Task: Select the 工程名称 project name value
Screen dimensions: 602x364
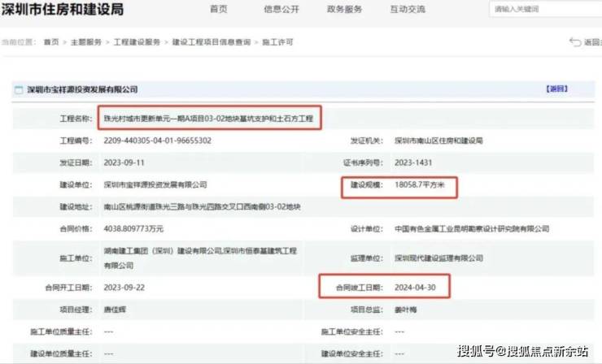Action: pos(208,119)
